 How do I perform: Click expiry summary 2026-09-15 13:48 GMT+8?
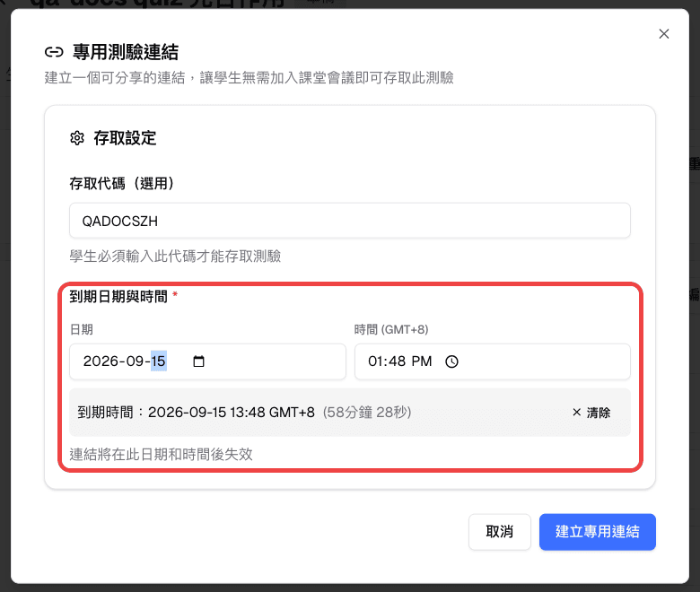click(232, 413)
